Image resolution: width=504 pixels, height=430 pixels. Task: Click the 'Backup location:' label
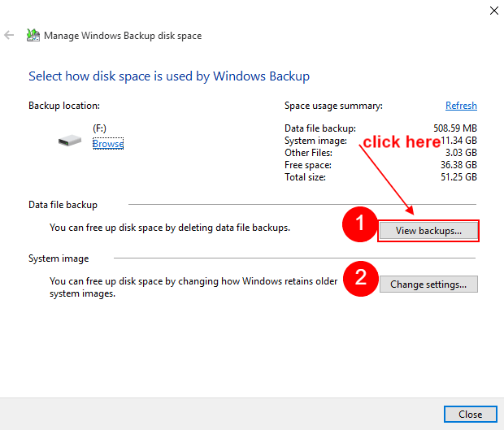coord(64,106)
